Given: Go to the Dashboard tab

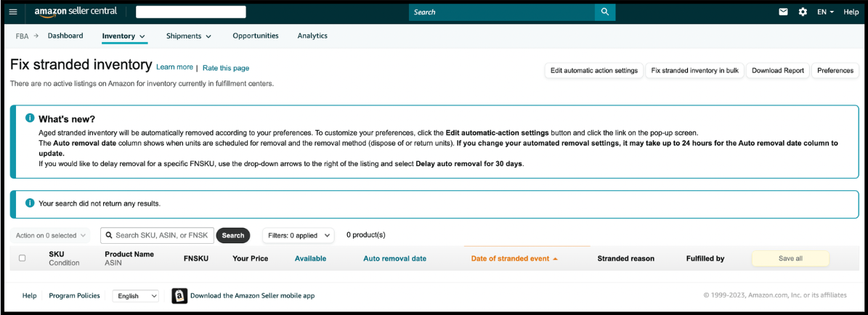Looking at the screenshot, I should [x=65, y=36].
